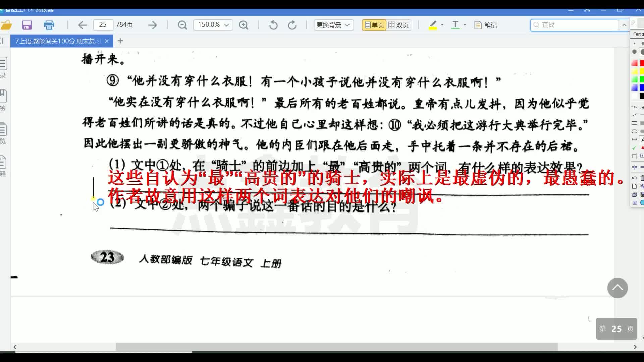Open a file with the folder icon
This screenshot has width=644, height=362.
6,25
